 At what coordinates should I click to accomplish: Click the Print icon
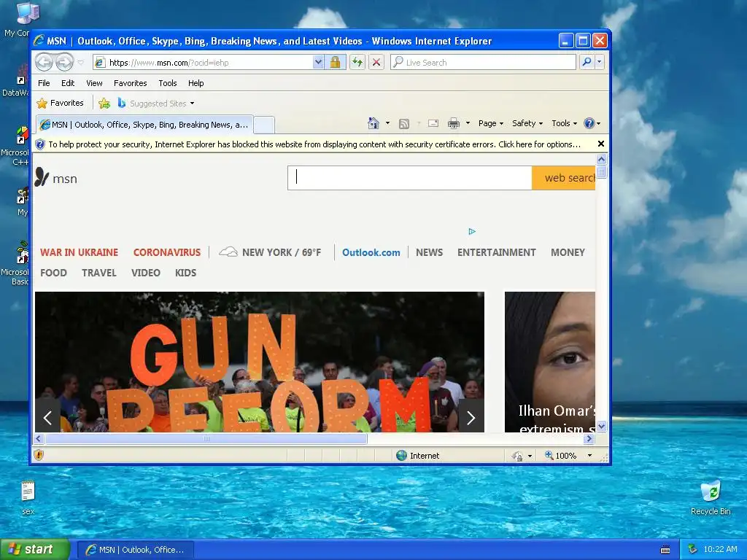click(454, 124)
